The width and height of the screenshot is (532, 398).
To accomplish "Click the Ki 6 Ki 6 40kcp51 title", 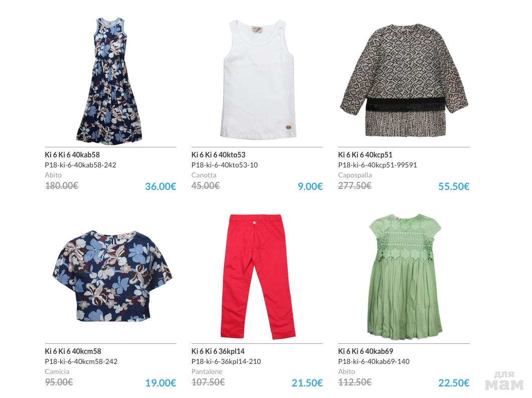I will [365, 155].
